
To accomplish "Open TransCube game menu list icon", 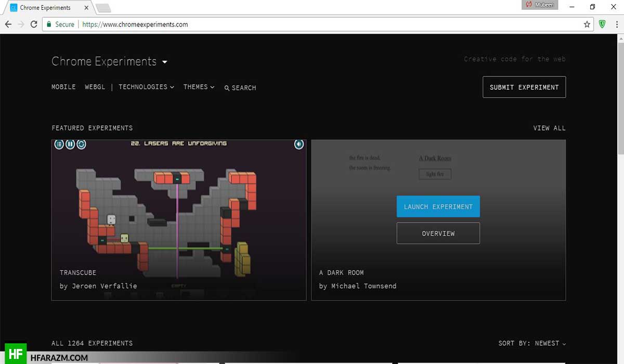I will tap(59, 144).
